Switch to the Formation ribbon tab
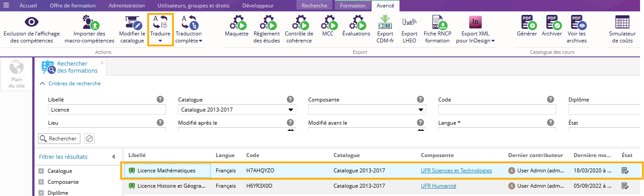 [352, 6]
